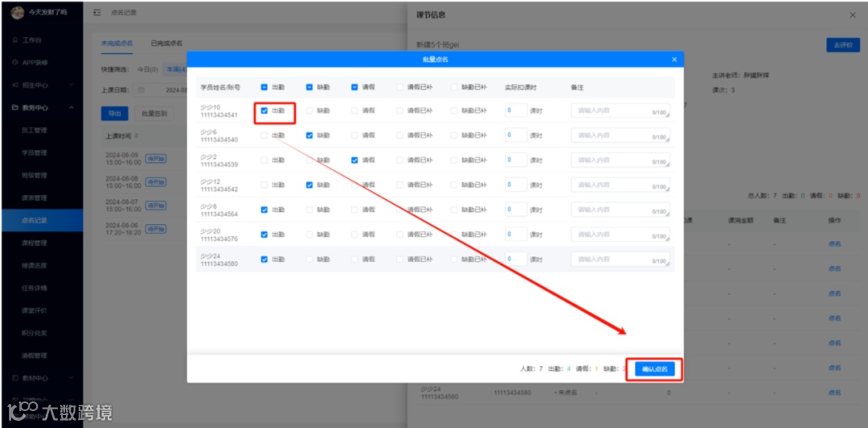This screenshot has width=868, height=428.
Task: Open 任务详情 in the sidebar
Action: (35, 288)
